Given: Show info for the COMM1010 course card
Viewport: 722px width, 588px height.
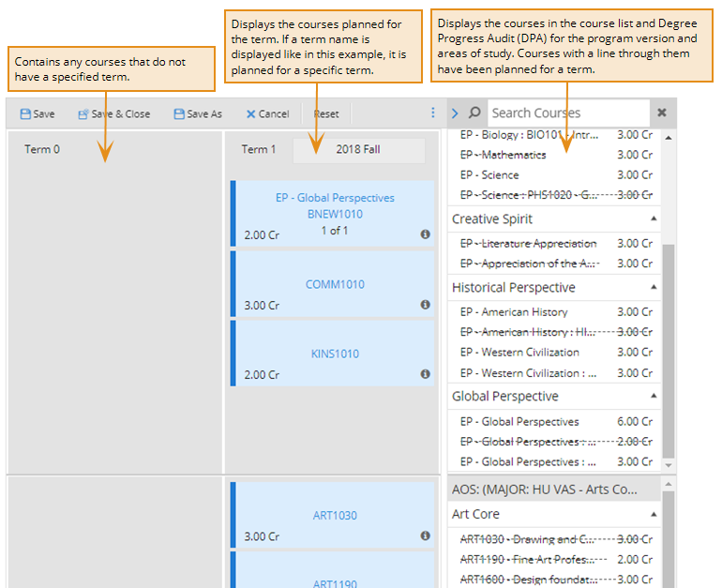Looking at the screenshot, I should click(425, 305).
